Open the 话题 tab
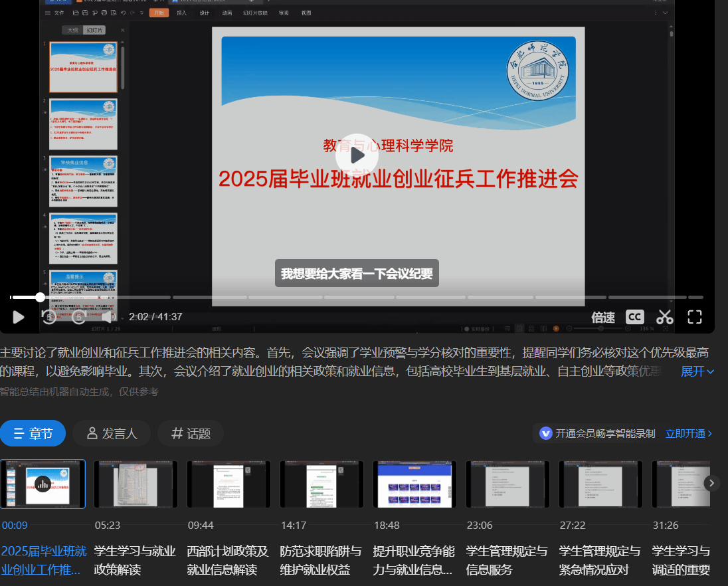This screenshot has height=586, width=728. [x=191, y=434]
